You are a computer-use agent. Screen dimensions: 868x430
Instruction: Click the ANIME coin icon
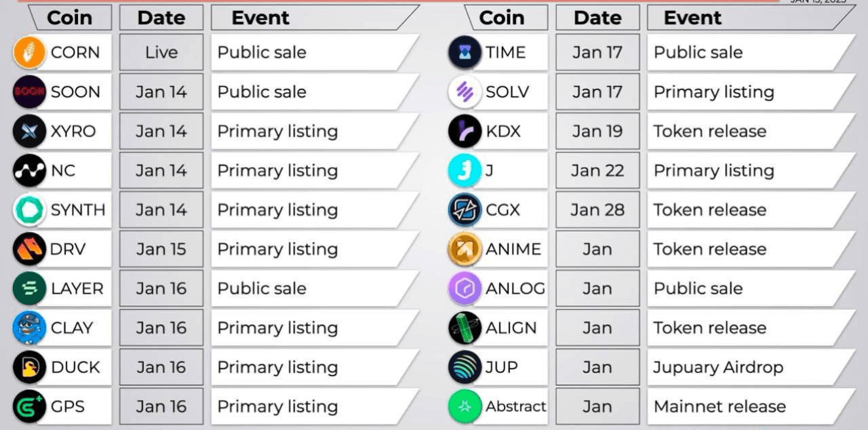(x=465, y=249)
